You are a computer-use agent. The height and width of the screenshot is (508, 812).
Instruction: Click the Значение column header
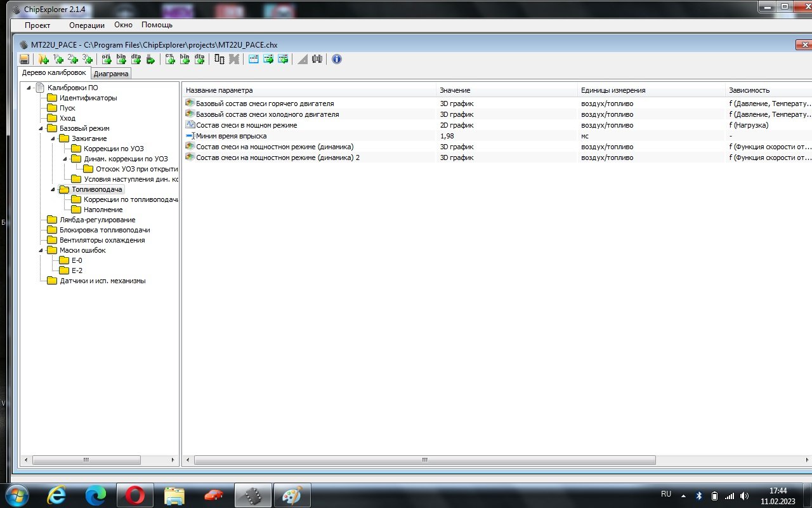coord(455,90)
